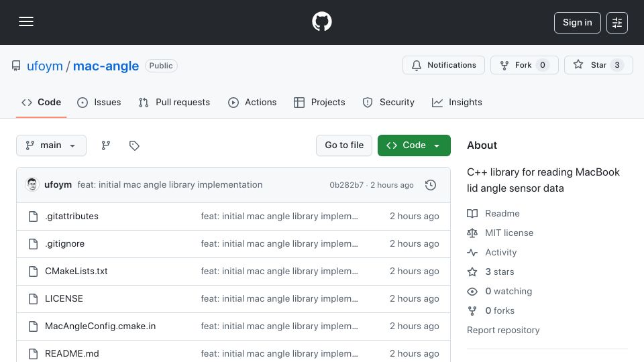Switch to the Code tab

point(41,102)
